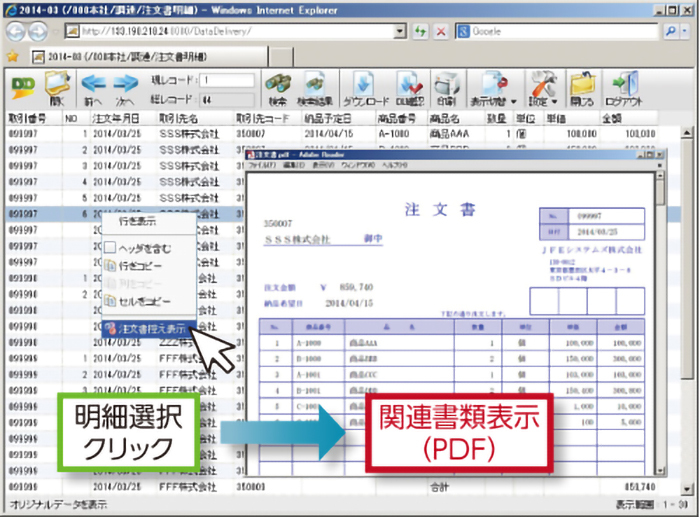Viewport: 700px width, 517px height.
Task: Open the ヘルプ menu in Adobe Reader
Action: pos(395,165)
